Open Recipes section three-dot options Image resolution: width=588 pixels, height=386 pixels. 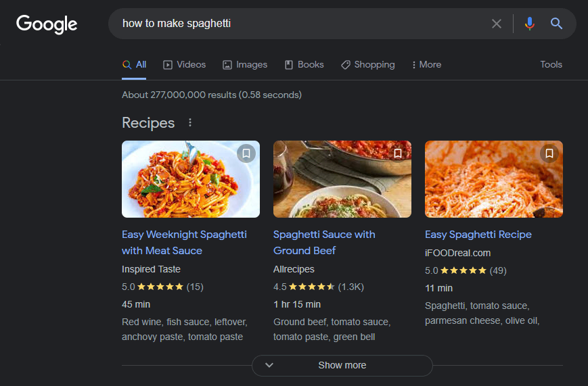click(190, 122)
